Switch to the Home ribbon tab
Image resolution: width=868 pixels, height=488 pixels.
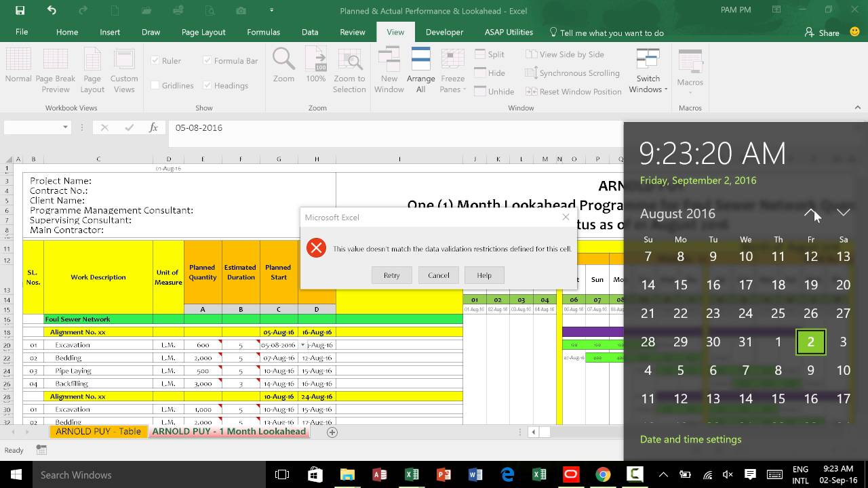67,32
